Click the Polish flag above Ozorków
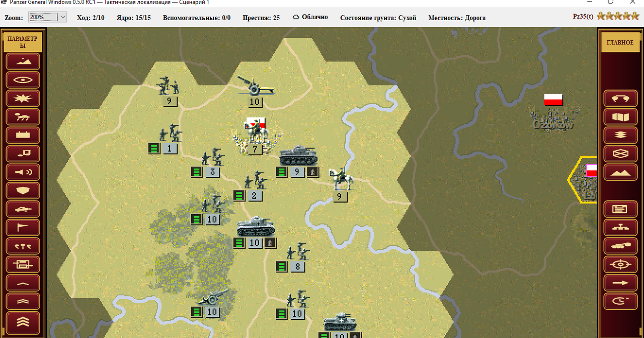Image resolution: width=644 pixels, height=338 pixels. coord(553,99)
